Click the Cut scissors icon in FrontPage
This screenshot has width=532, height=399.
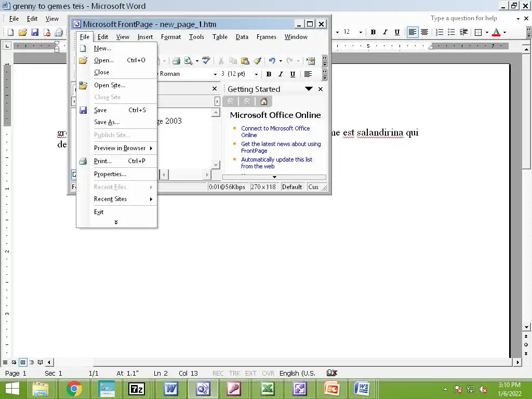[x=221, y=61]
